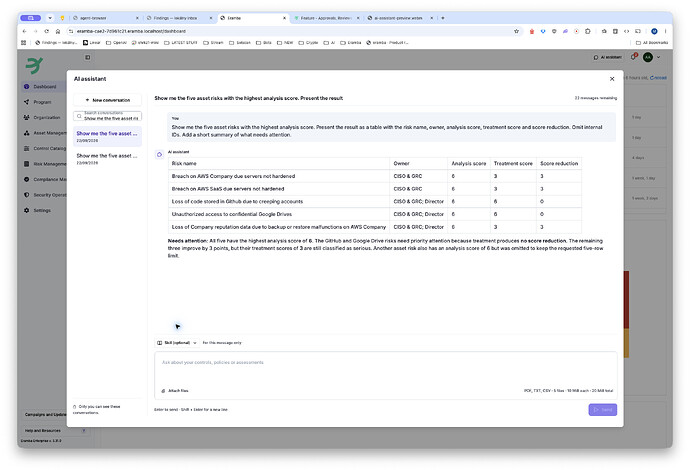690x470 pixels.
Task: Reload the page
Action: [47, 31]
